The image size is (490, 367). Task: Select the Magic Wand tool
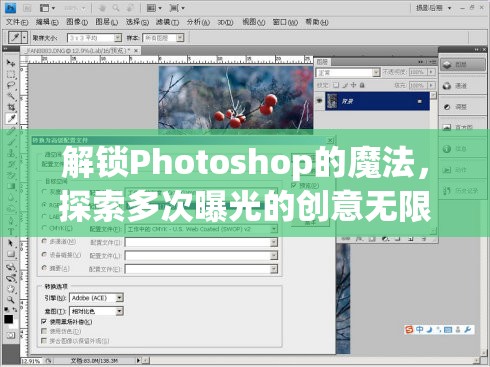tap(11, 96)
